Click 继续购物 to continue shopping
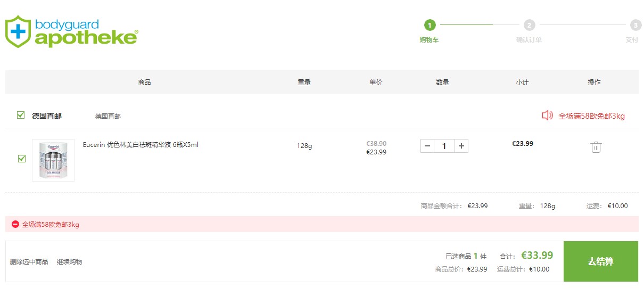Image resolution: width=644 pixels, height=296 pixels. (70, 261)
